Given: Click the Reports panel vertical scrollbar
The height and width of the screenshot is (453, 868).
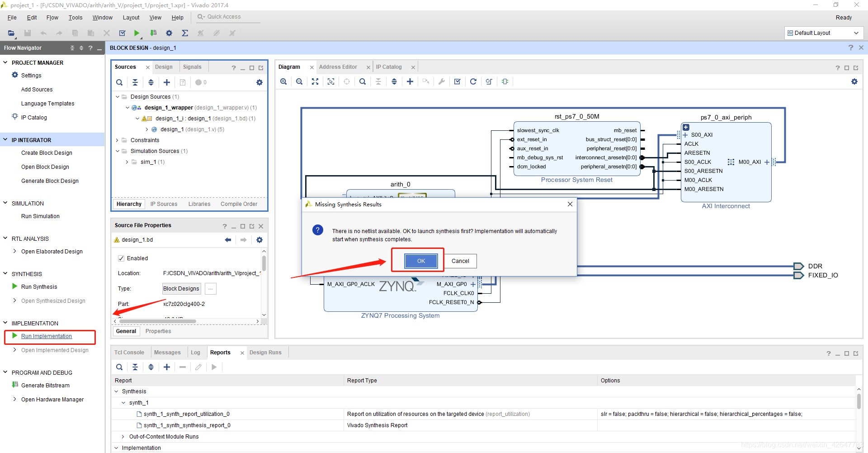Looking at the screenshot, I should 859,401.
